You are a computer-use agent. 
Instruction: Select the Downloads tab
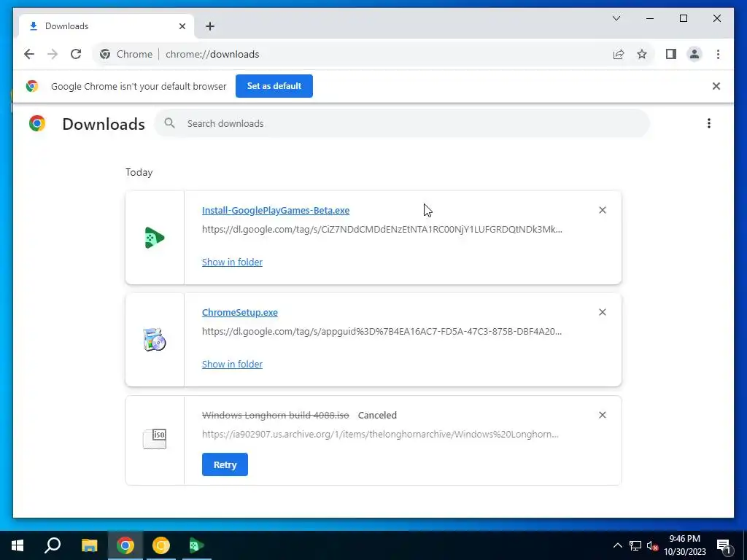[106, 26]
